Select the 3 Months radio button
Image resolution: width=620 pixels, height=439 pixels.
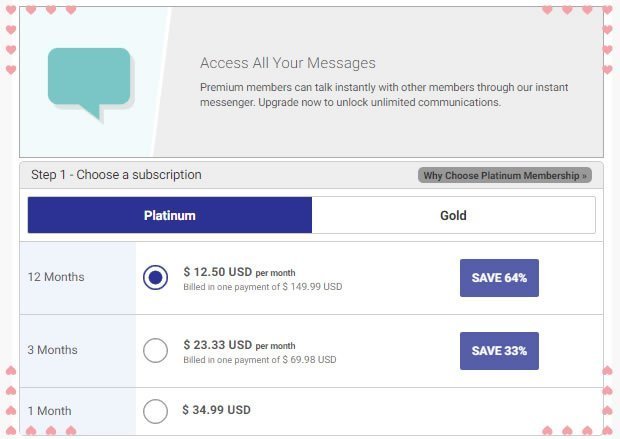(155, 350)
